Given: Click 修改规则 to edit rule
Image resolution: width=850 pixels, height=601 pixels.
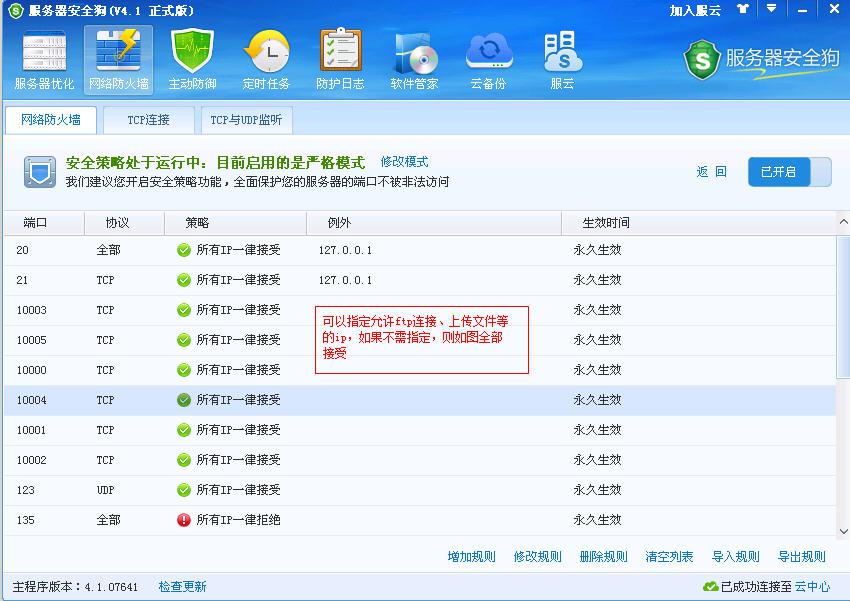Looking at the screenshot, I should coord(538,557).
